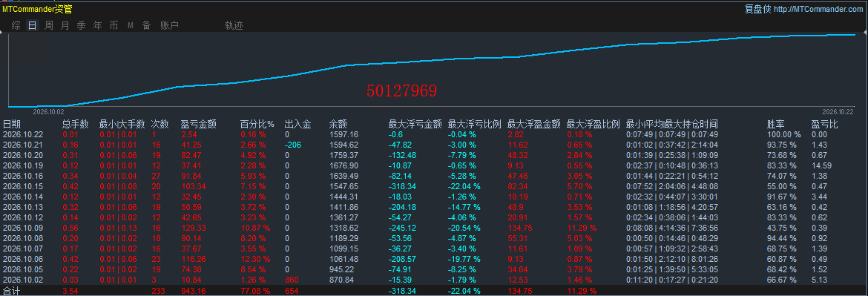The image size is (868, 296).
Task: Click the profit value 129.33
Action: click(193, 228)
